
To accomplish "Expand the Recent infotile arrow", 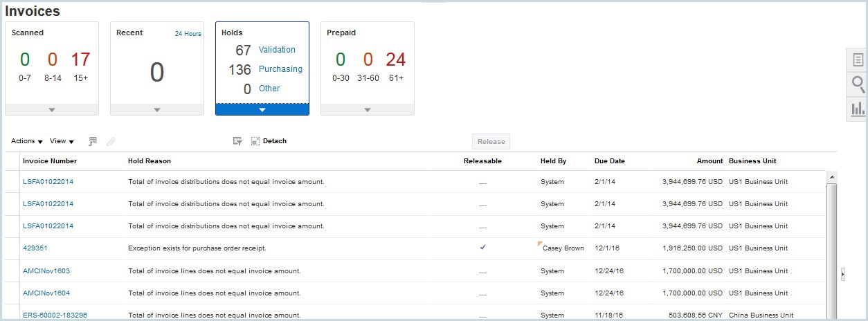I will (x=157, y=109).
